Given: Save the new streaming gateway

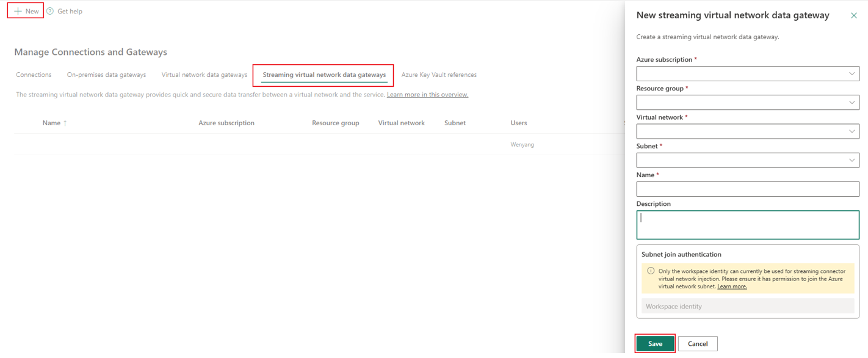Looking at the screenshot, I should (655, 343).
